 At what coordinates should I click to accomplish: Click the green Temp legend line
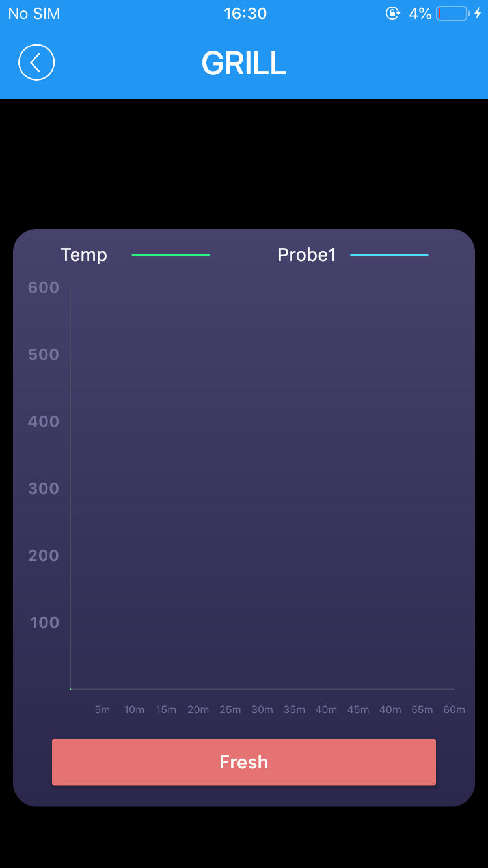170,255
